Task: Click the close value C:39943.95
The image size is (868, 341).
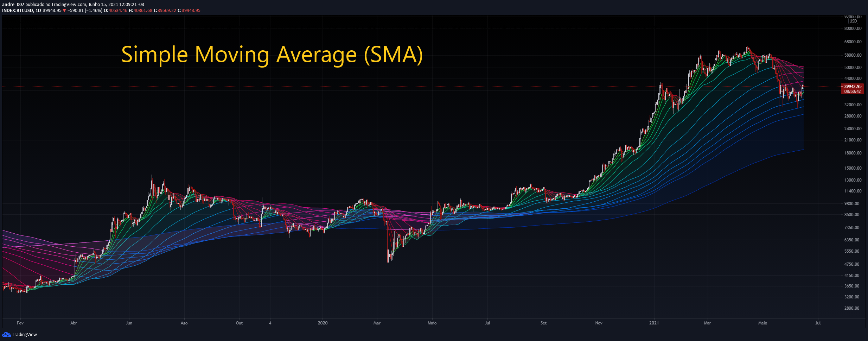Action: 189,11
